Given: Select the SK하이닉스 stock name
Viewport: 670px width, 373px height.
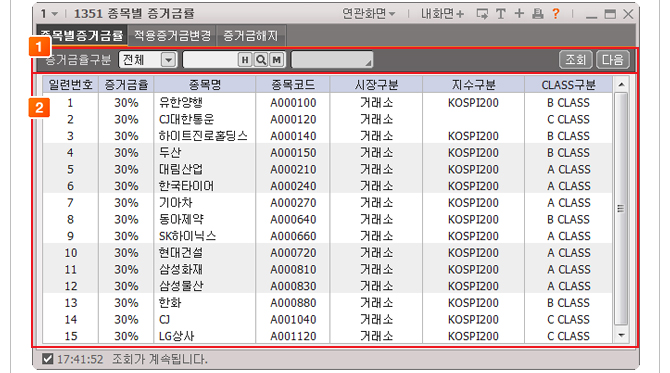Looking at the screenshot, I should pos(188,236).
